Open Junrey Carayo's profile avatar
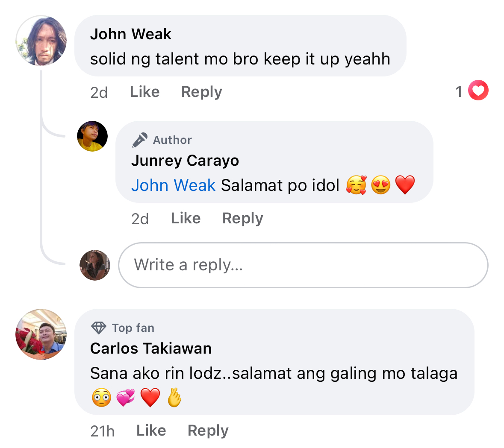 [x=92, y=136]
